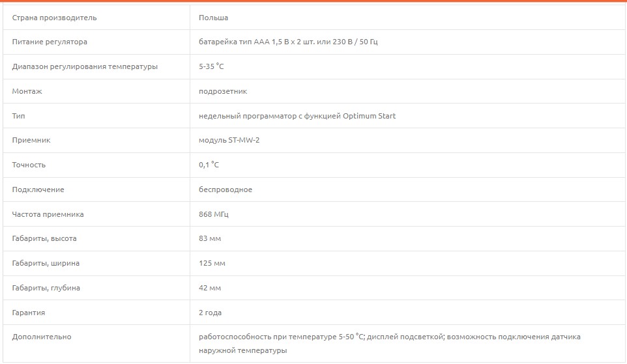
Task: Click the "Страна производитель" row label
Action: 54,18
